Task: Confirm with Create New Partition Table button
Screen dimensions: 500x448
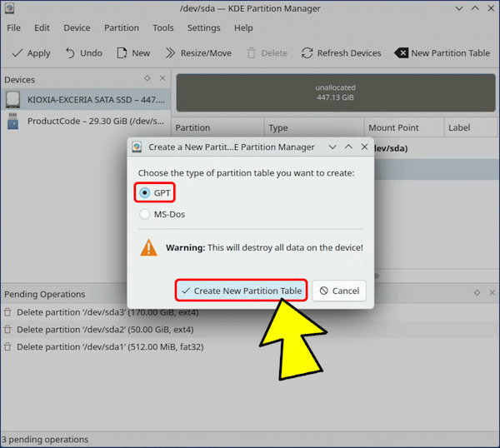Action: click(241, 291)
